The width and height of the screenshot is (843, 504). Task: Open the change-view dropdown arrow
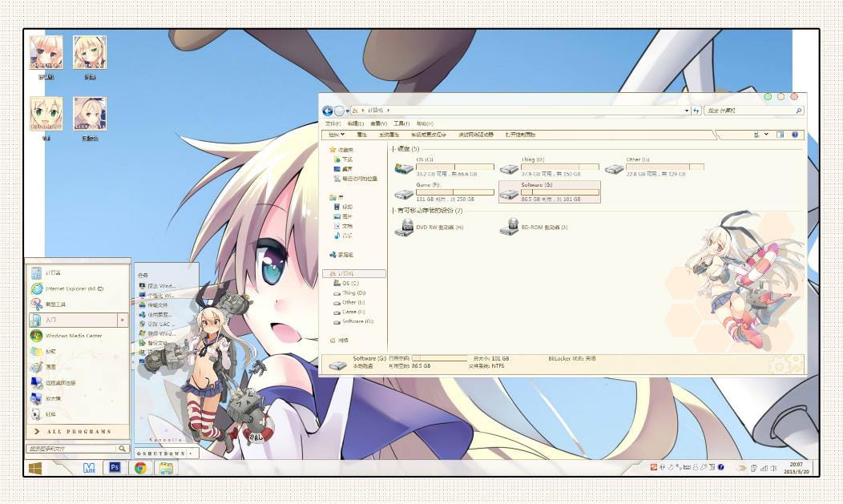(x=768, y=135)
